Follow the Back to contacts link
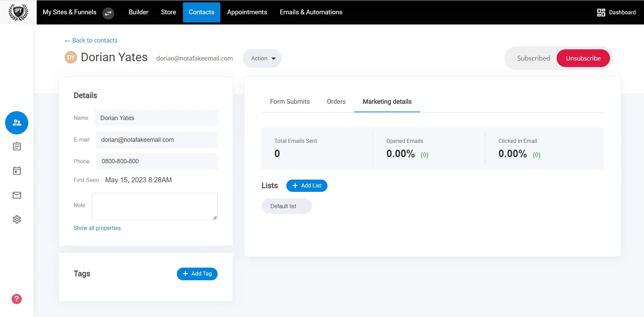 91,40
